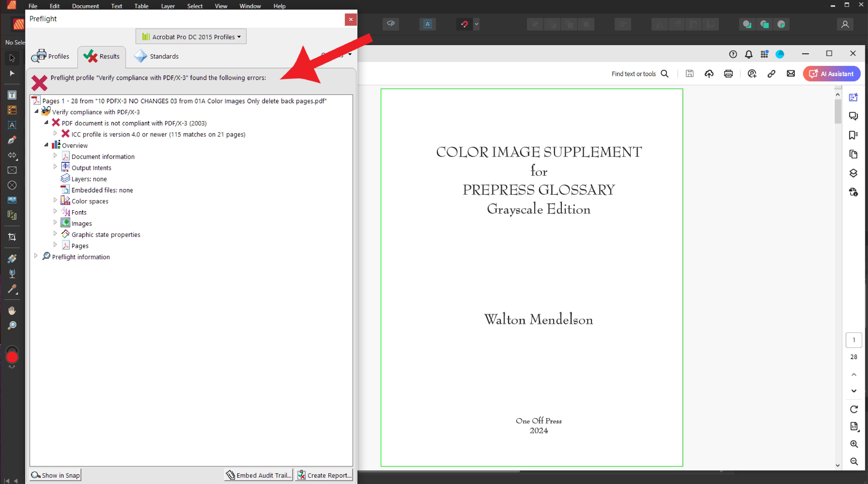
Task: Select the Color Picker eyedropper tool
Action: coord(12,289)
